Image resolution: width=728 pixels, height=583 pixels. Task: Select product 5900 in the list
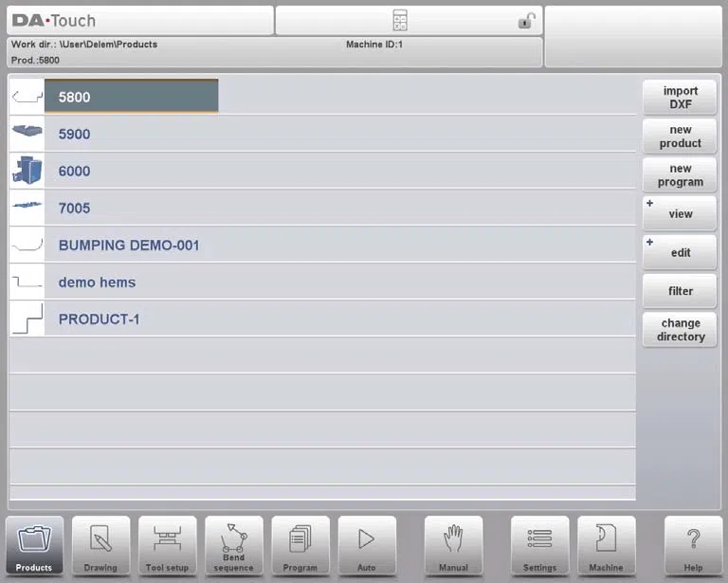click(x=322, y=134)
